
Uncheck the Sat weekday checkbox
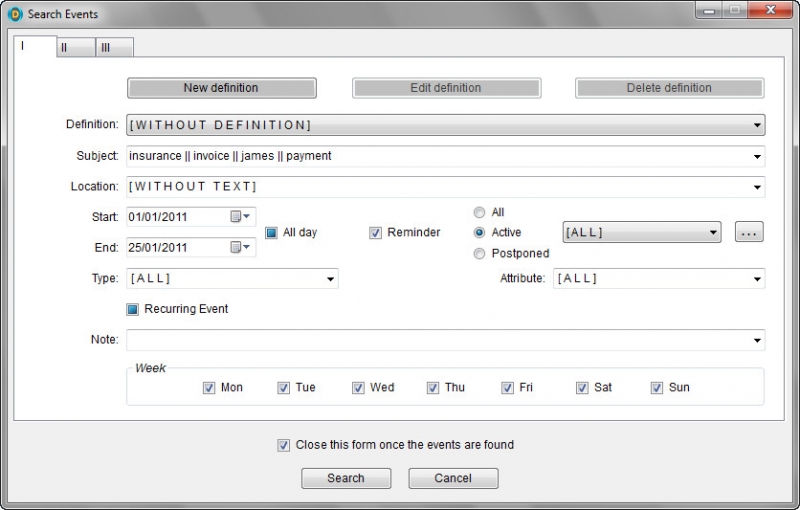582,388
